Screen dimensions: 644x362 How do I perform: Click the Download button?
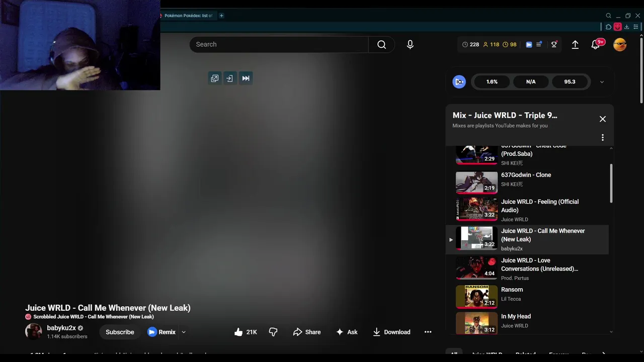coord(391,332)
